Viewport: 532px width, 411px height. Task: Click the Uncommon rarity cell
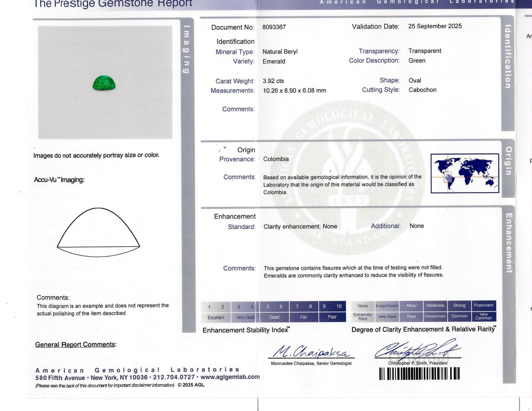pyautogui.click(x=435, y=316)
